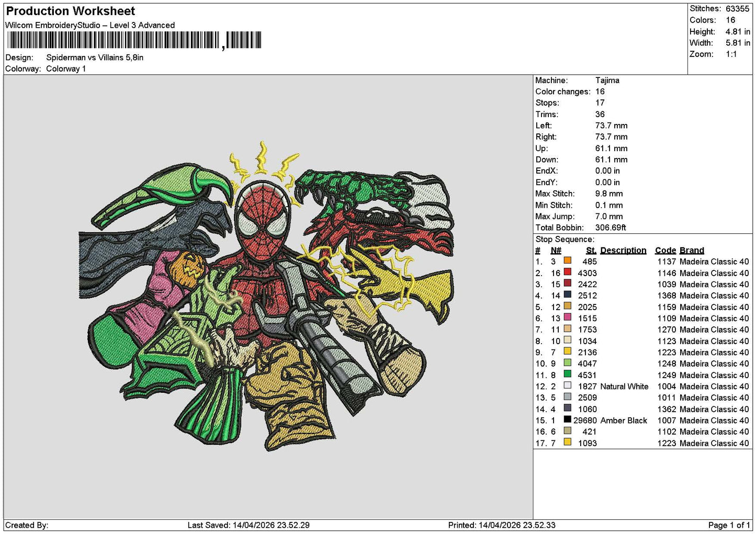This screenshot has height=534, width=756.
Task: Pick the Natural White color swatch
Action: coord(567,386)
